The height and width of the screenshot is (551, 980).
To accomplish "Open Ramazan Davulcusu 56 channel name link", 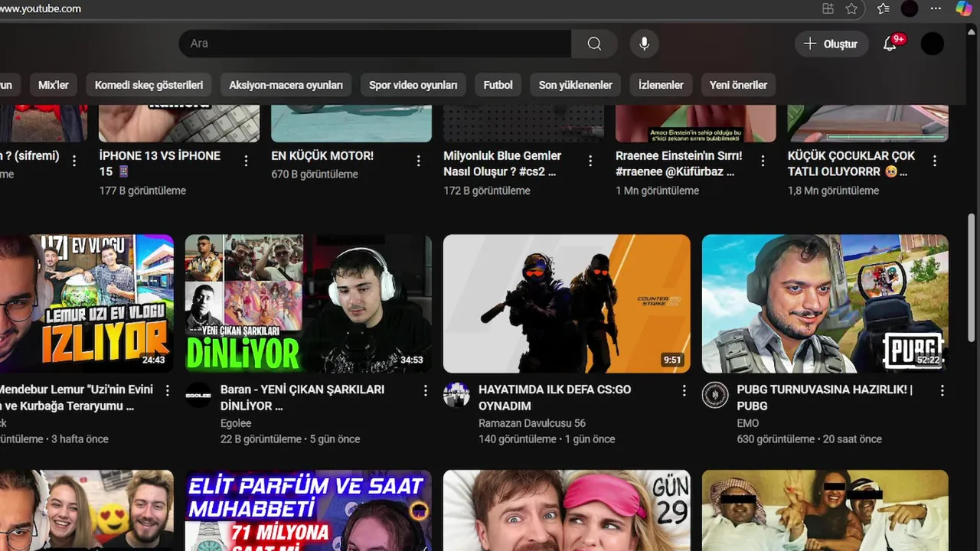I will (532, 423).
